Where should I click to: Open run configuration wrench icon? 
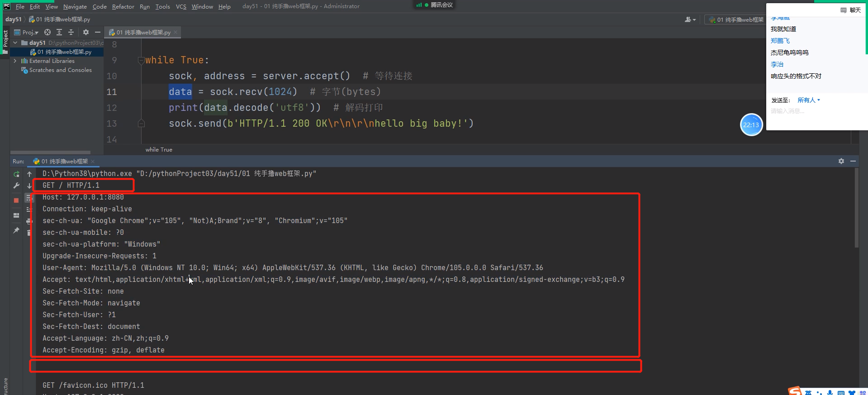[x=16, y=186]
